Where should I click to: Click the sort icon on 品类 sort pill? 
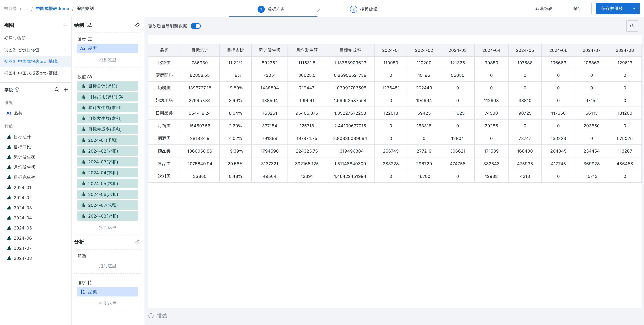click(x=83, y=292)
